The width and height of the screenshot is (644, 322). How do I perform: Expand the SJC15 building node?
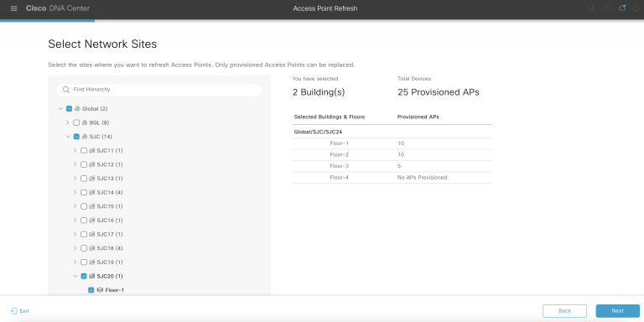click(75, 206)
